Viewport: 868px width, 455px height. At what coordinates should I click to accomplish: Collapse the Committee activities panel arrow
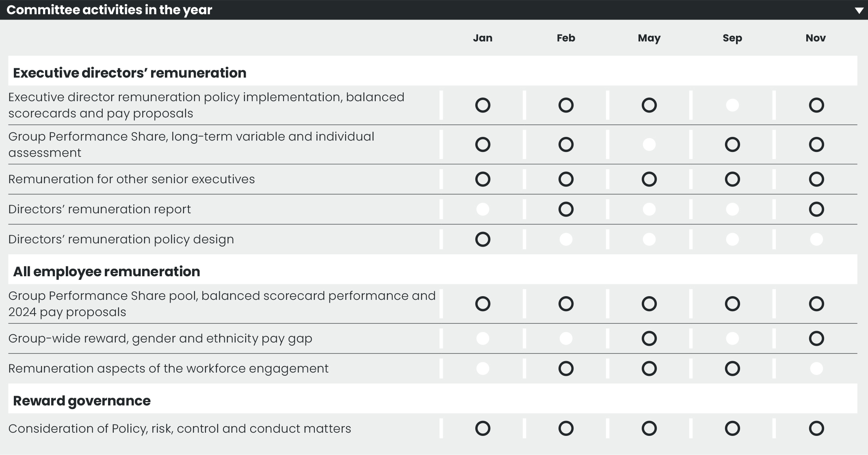pyautogui.click(x=859, y=11)
